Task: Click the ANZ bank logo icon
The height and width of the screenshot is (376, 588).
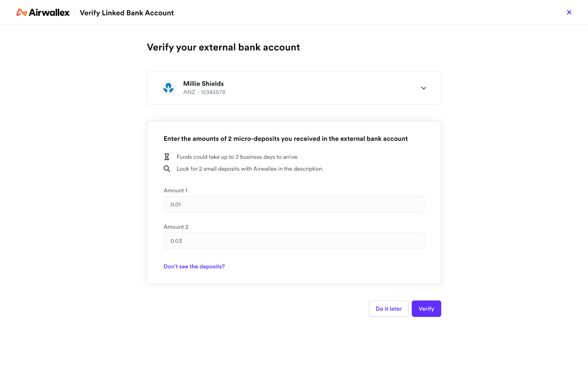Action: click(168, 88)
